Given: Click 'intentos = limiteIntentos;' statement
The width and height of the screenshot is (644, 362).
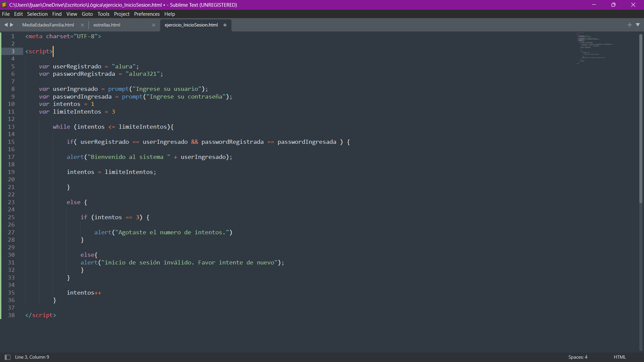Looking at the screenshot, I should [x=111, y=172].
